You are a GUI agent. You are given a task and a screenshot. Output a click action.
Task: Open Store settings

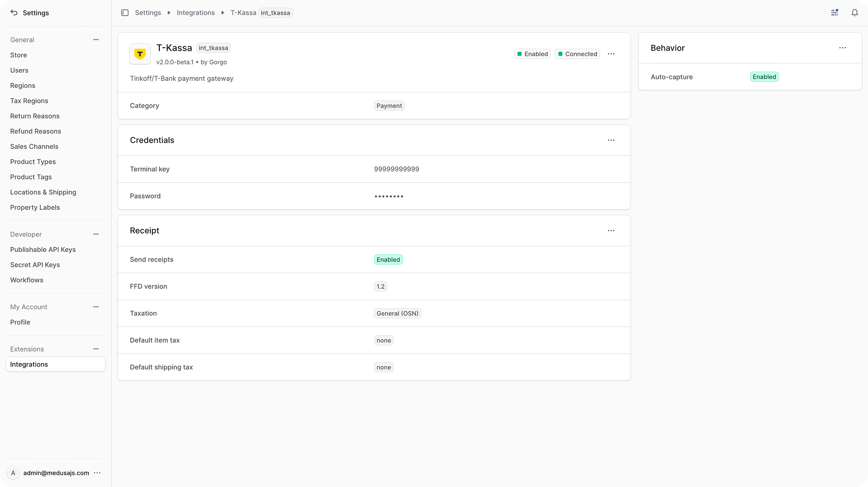(x=55, y=55)
